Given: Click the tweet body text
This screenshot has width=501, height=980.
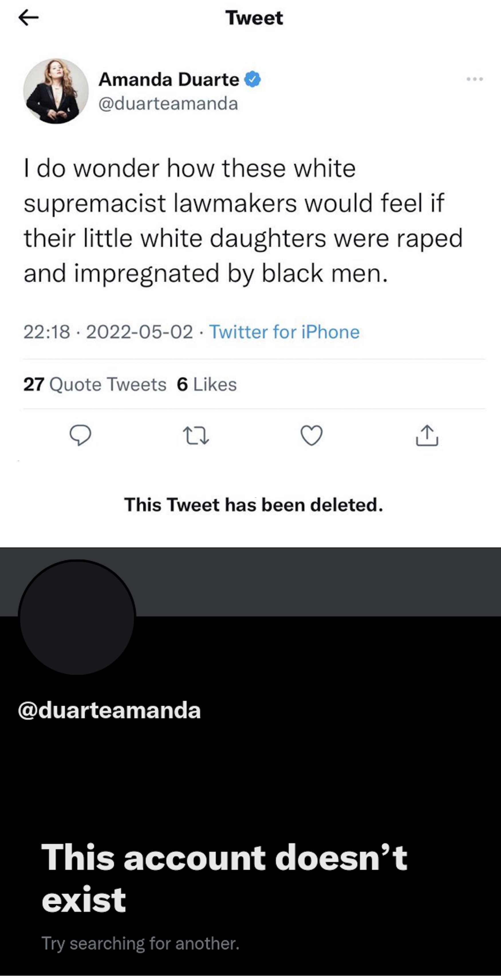Looking at the screenshot, I should pyautogui.click(x=243, y=221).
